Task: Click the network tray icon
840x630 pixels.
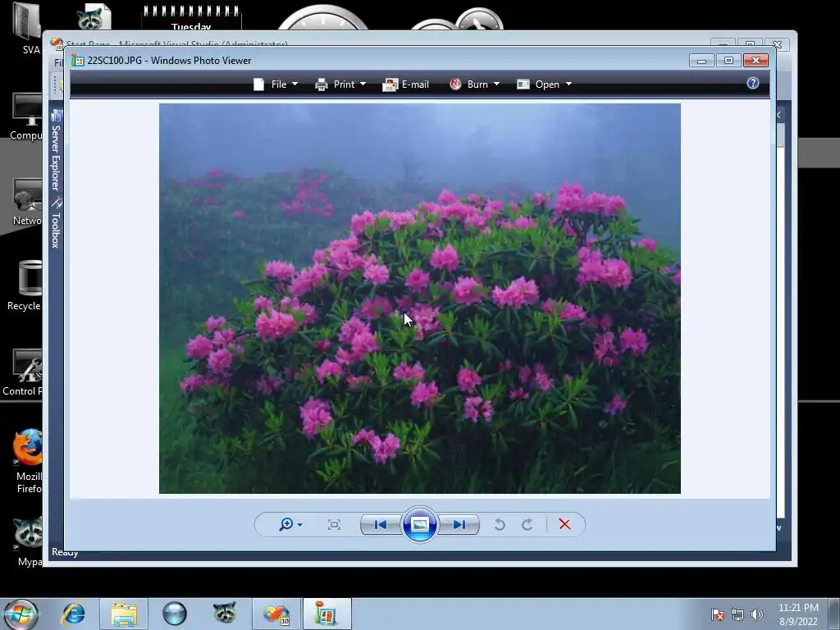Action: (737, 614)
